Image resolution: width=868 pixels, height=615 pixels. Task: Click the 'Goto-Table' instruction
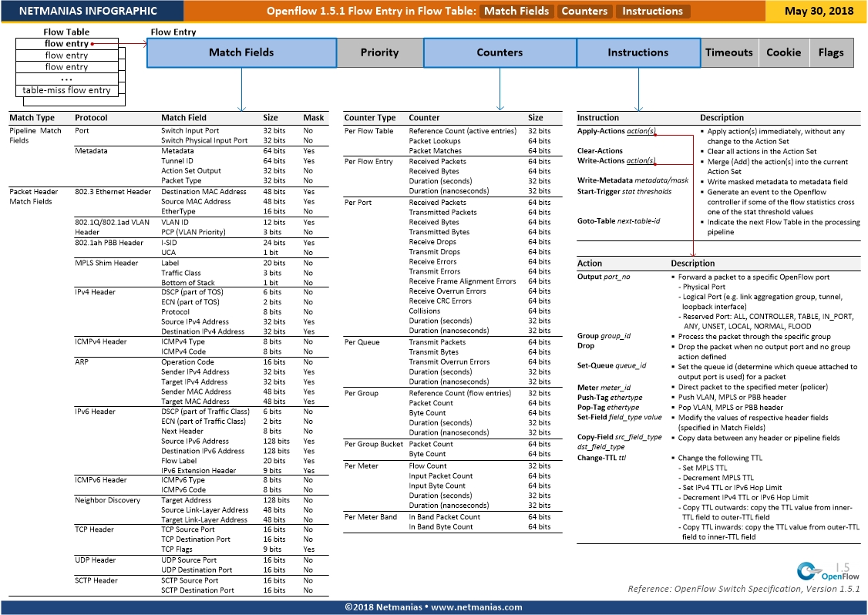618,221
